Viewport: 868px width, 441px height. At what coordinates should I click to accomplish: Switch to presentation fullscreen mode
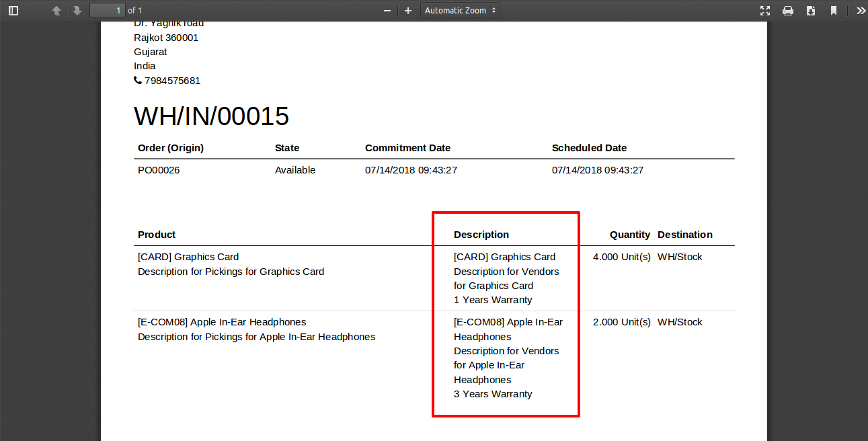tap(765, 11)
